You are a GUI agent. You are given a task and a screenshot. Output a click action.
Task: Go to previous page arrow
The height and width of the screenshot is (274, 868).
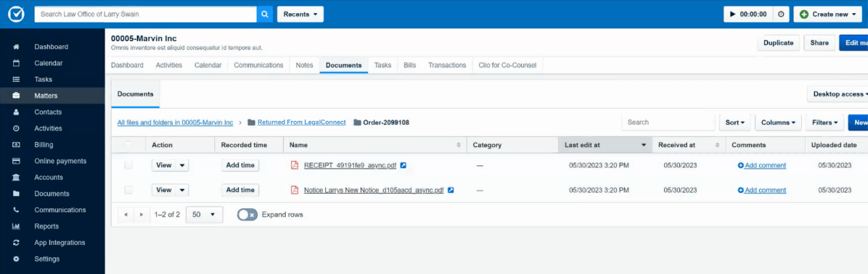pos(126,215)
